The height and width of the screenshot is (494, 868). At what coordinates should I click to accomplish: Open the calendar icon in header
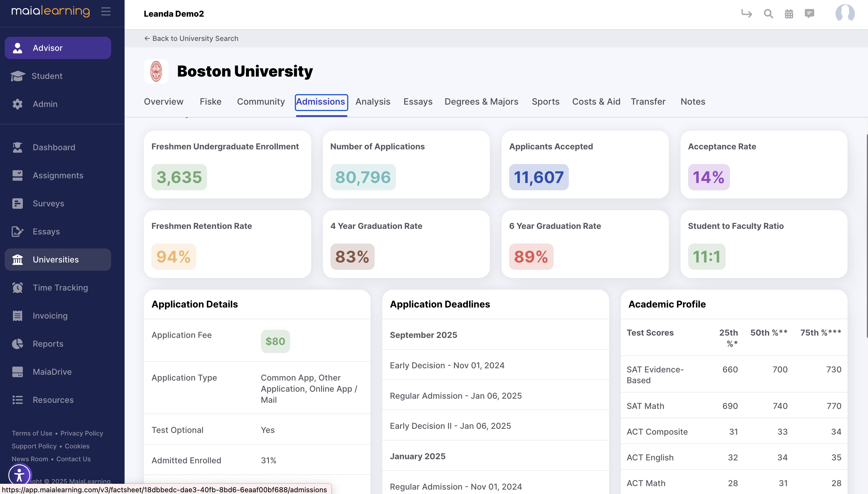coord(788,13)
